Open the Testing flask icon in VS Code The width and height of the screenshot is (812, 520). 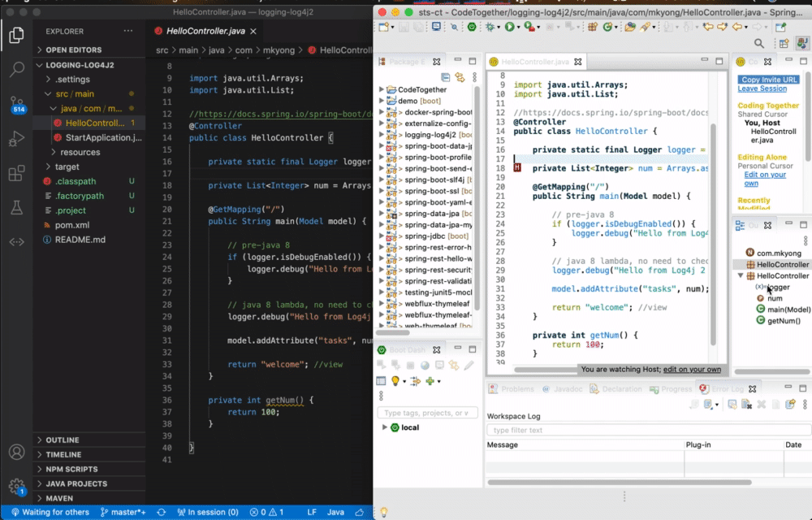click(x=16, y=208)
